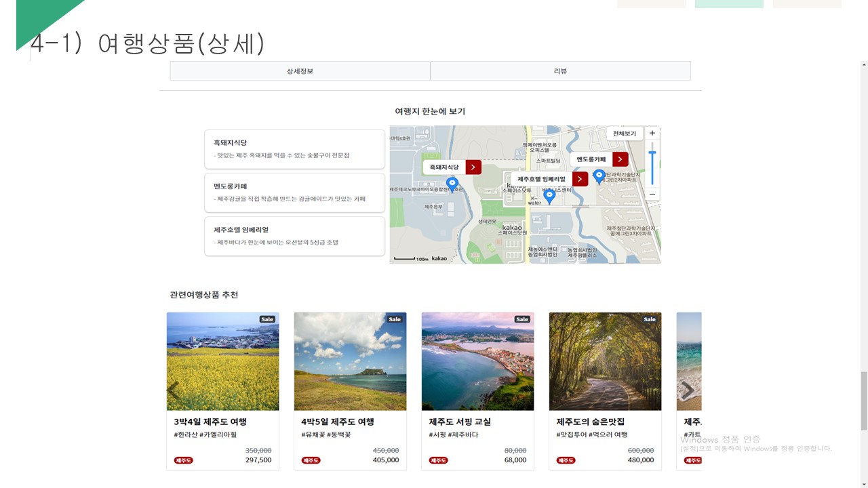Click the #맛집투어 #먹으러 여행 hashtags
Viewport: 868px width, 488px height.
(x=592, y=435)
